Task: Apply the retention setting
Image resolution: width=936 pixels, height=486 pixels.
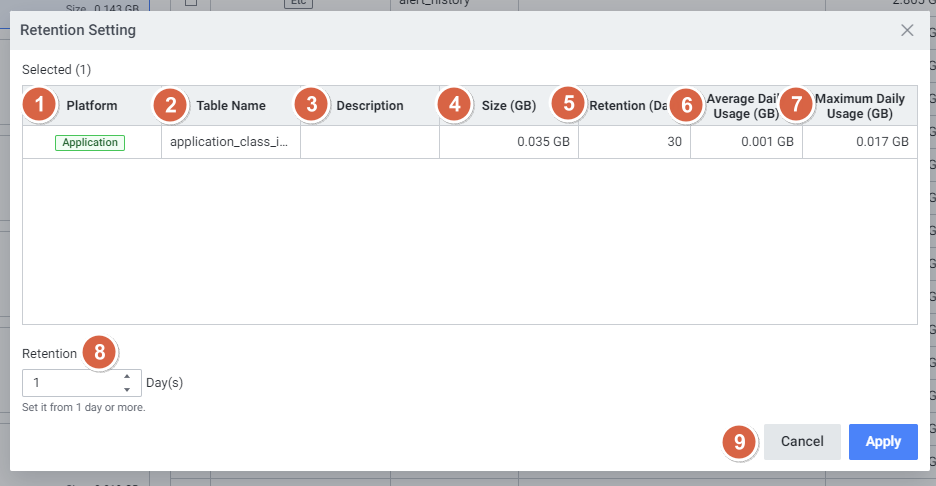Action: pyautogui.click(x=883, y=441)
